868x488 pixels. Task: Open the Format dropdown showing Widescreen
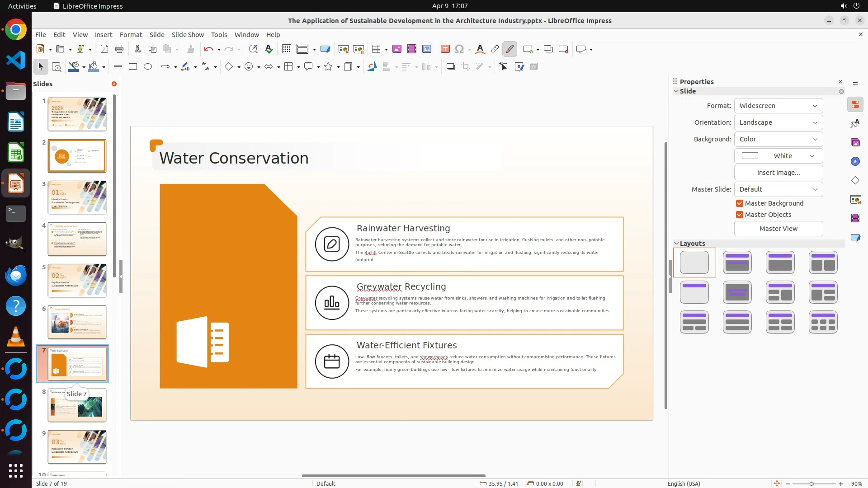pos(778,106)
